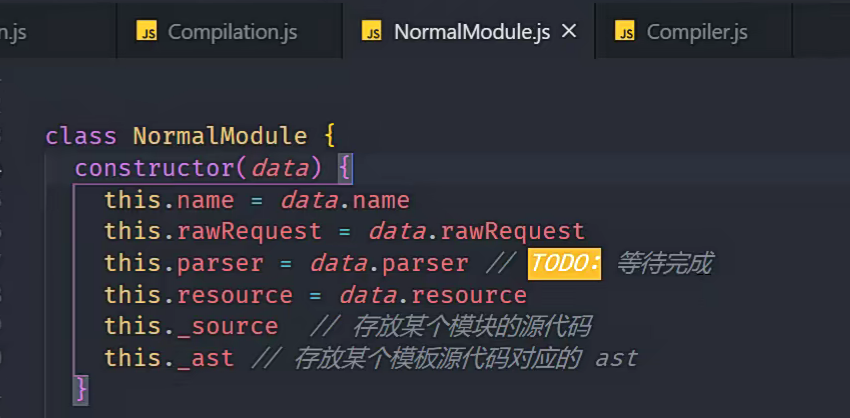Click the 等待完成 comment text
The width and height of the screenshot is (850, 418).
coord(664,264)
